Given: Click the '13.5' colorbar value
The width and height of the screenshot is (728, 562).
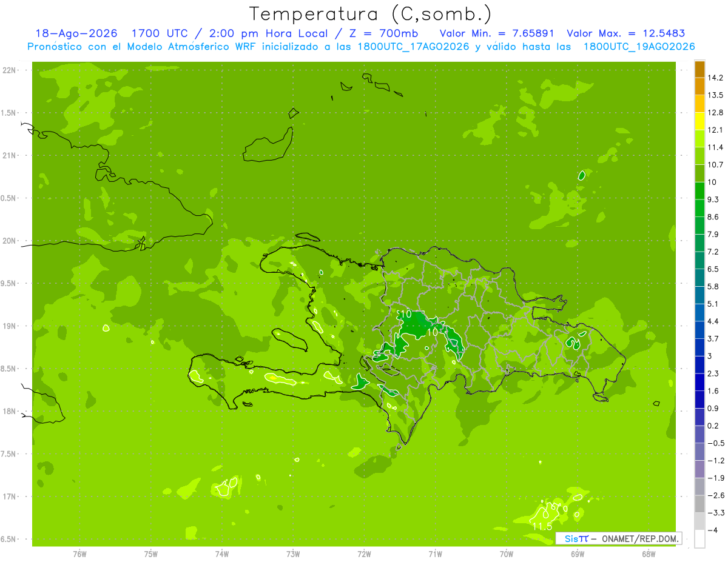Looking at the screenshot, I should (716, 95).
